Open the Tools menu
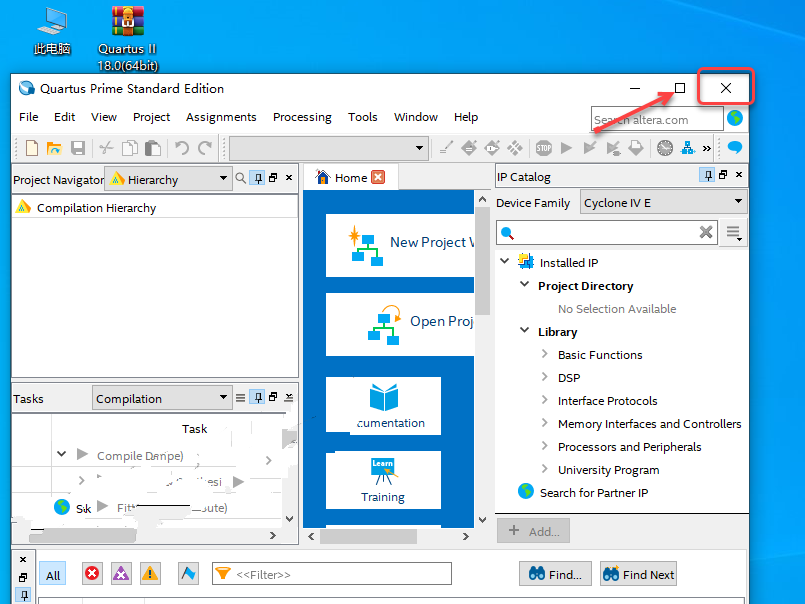805x604 pixels. 362,117
